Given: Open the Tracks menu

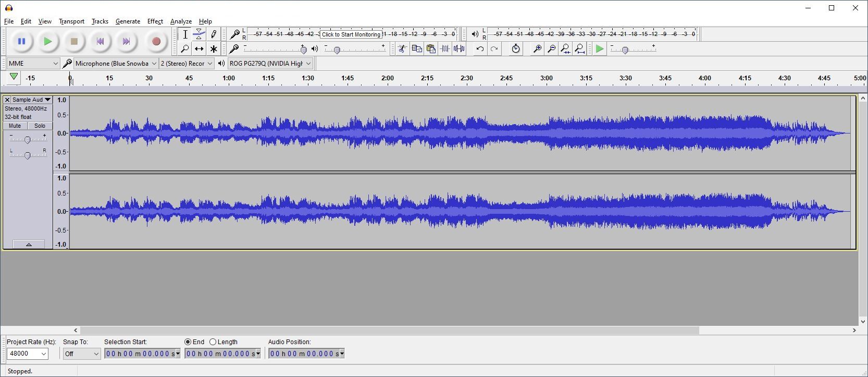Looking at the screenshot, I should click(100, 21).
